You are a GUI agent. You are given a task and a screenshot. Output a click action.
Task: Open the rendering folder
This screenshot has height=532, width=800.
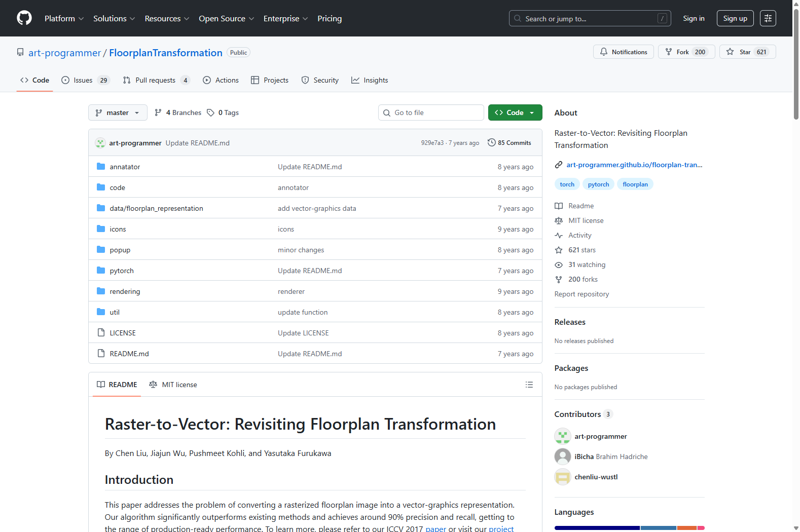[x=125, y=291]
